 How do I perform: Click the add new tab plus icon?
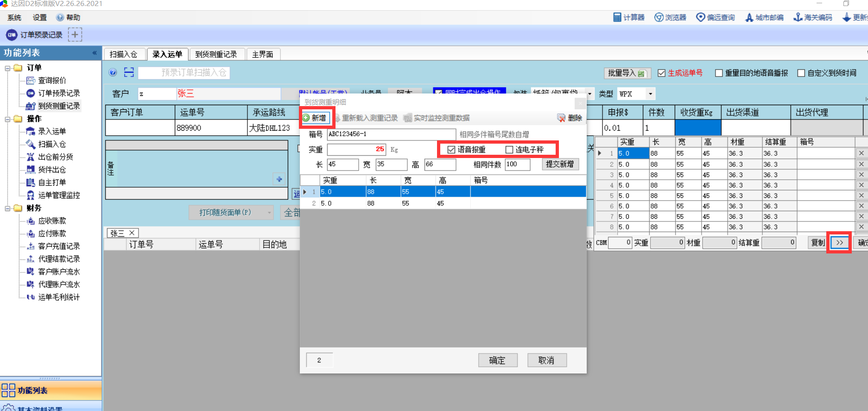click(x=75, y=35)
